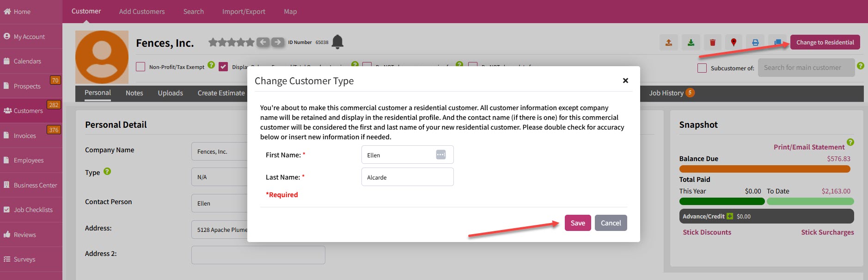Image resolution: width=868 pixels, height=280 pixels.
Task: Click the blue duplicate copy icon
Action: coord(777,43)
